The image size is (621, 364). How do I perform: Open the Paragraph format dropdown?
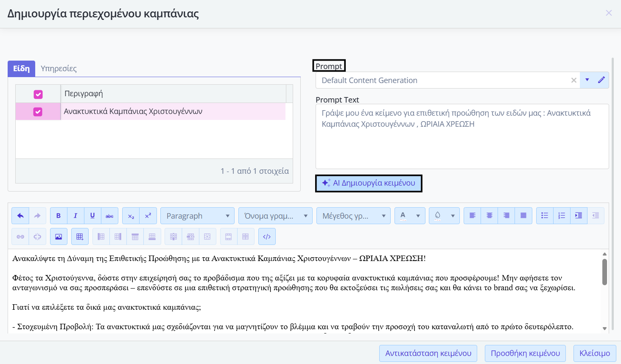pyautogui.click(x=197, y=216)
